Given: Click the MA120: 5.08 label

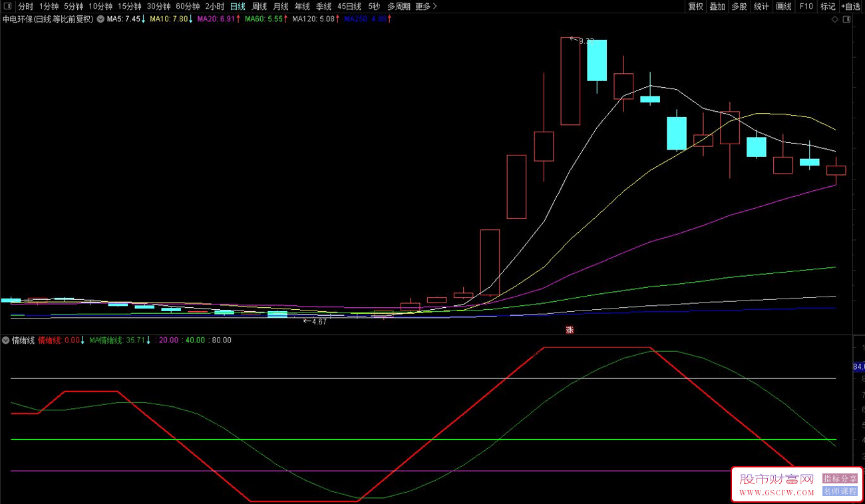Looking at the screenshot, I should pos(313,19).
